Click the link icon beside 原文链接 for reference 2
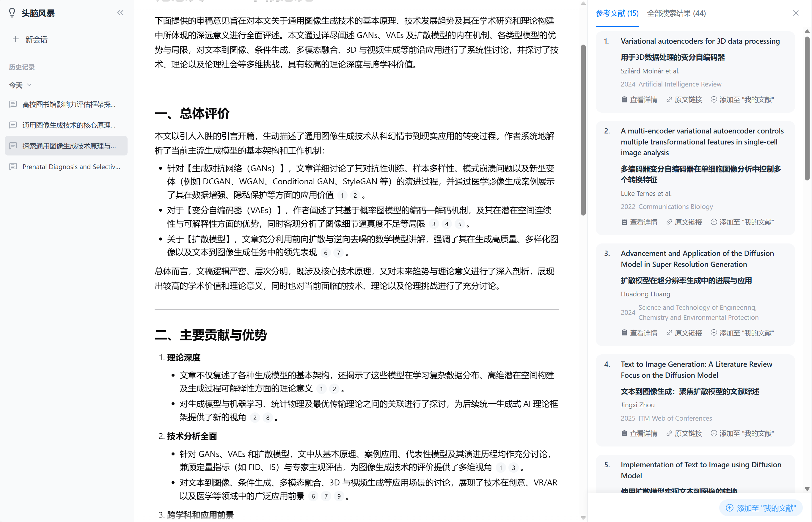 (669, 222)
